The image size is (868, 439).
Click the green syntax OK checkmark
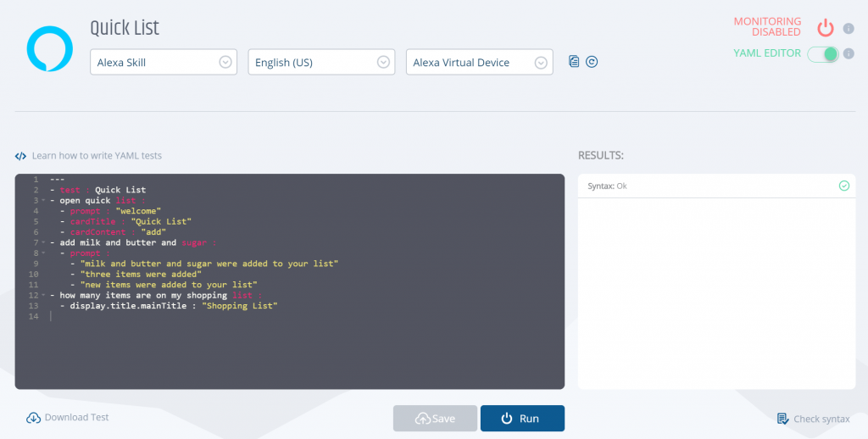tap(843, 186)
